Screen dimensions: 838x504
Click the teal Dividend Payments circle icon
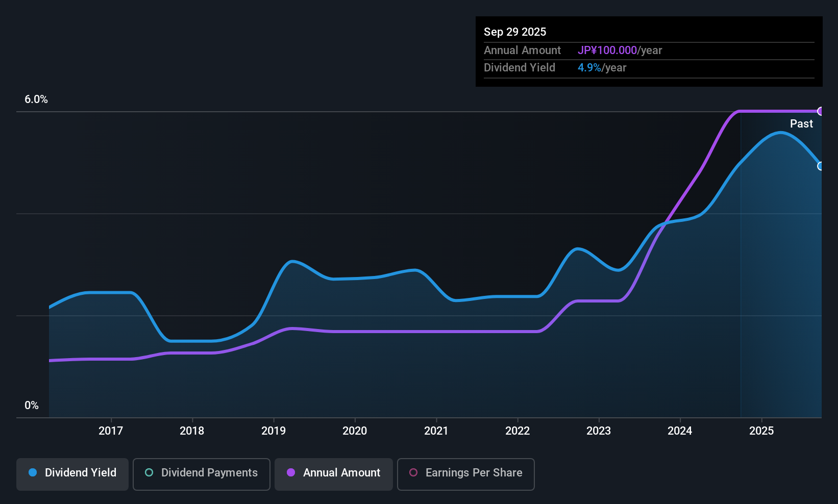[149, 473]
